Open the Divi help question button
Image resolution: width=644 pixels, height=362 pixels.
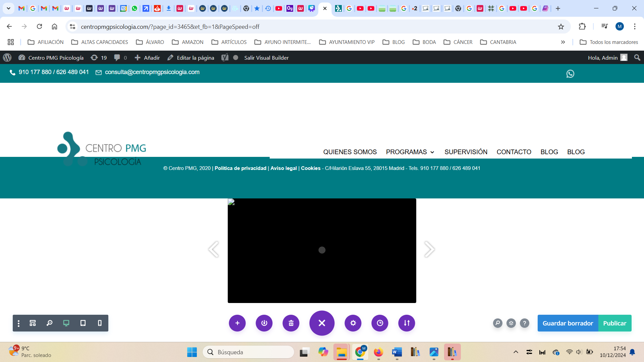pyautogui.click(x=524, y=323)
